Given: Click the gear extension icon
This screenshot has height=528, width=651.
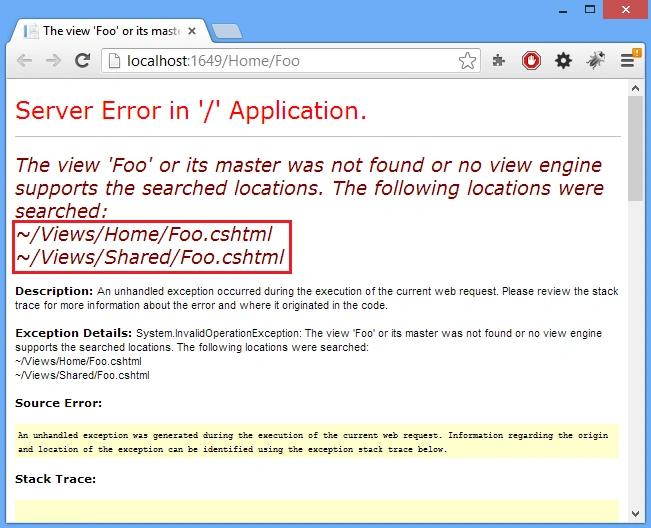Looking at the screenshot, I should pos(563,61).
